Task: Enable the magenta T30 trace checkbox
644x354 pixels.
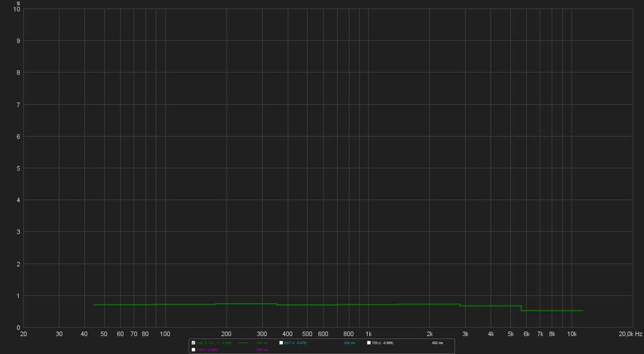Action: [193, 349]
